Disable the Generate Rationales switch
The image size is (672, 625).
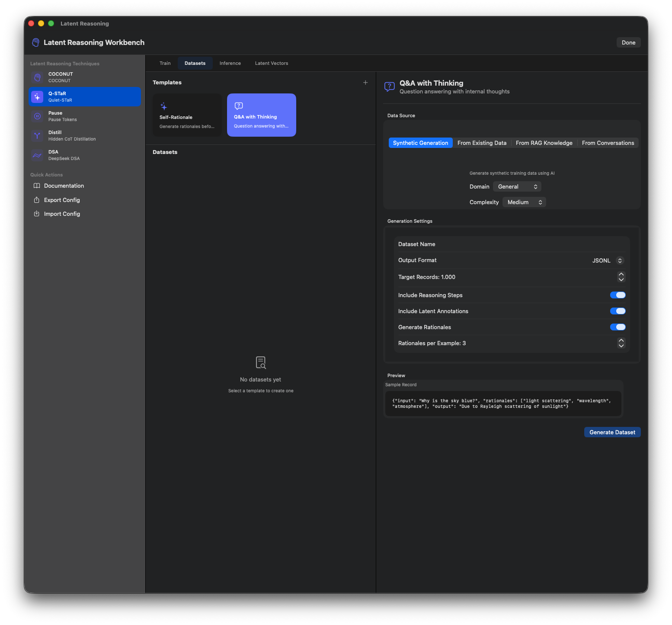pos(618,327)
